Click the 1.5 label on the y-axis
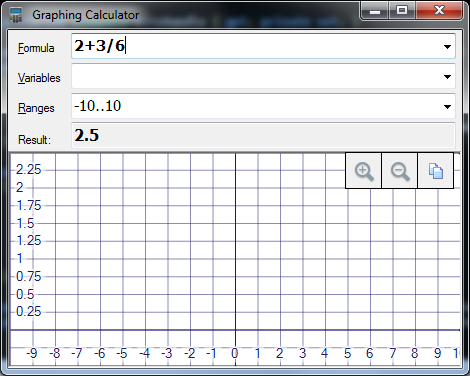The width and height of the screenshot is (470, 376). [x=25, y=223]
